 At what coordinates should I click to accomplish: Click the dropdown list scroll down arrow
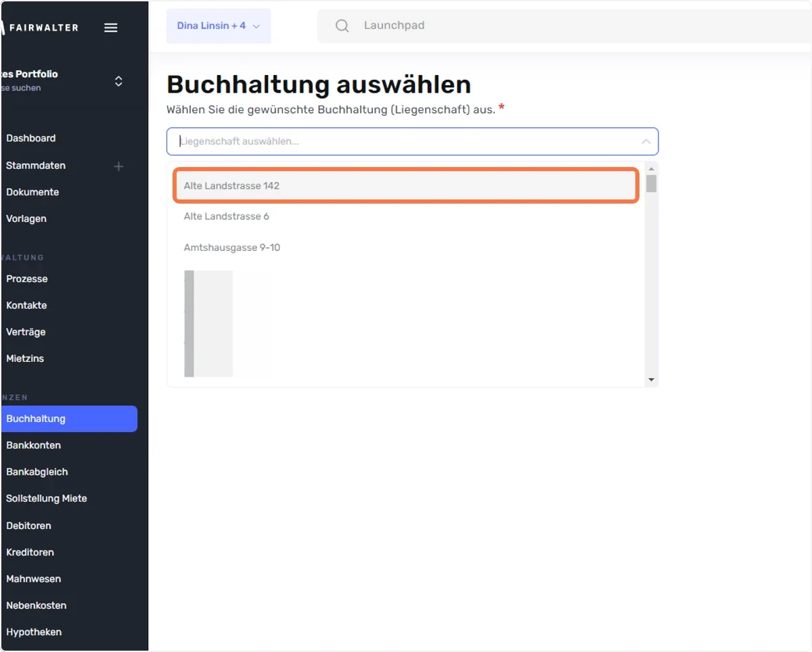click(651, 380)
